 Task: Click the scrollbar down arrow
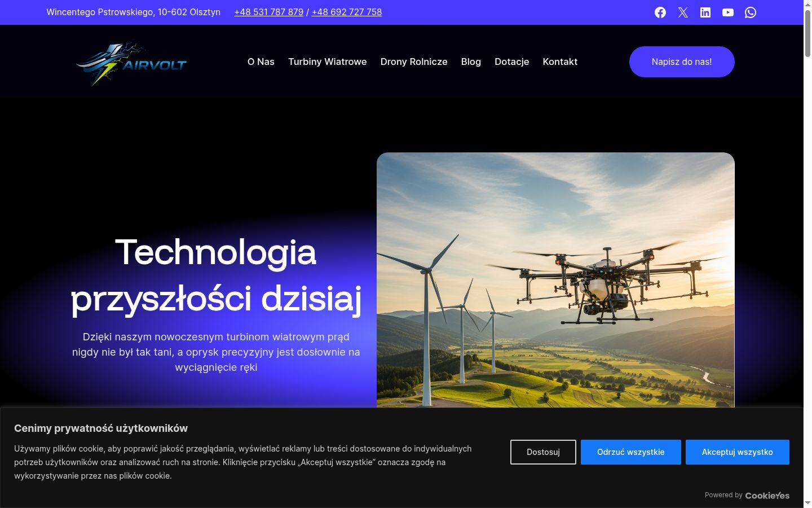point(807,503)
